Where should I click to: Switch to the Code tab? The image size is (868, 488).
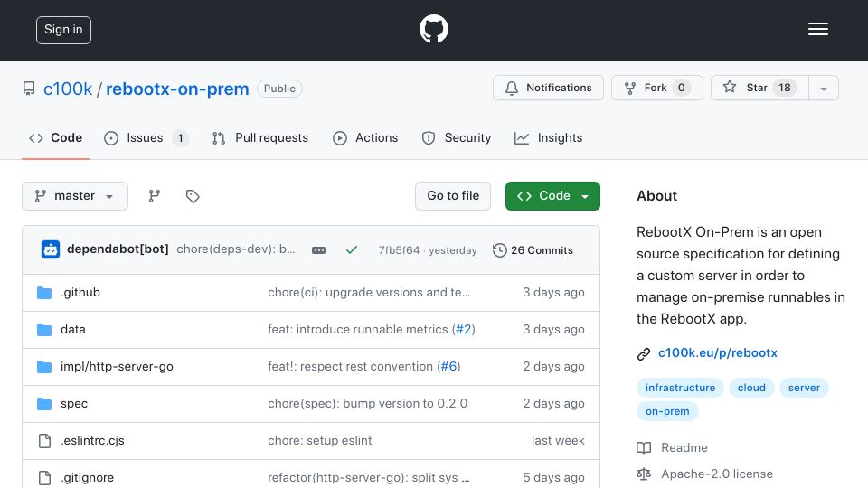(x=55, y=137)
